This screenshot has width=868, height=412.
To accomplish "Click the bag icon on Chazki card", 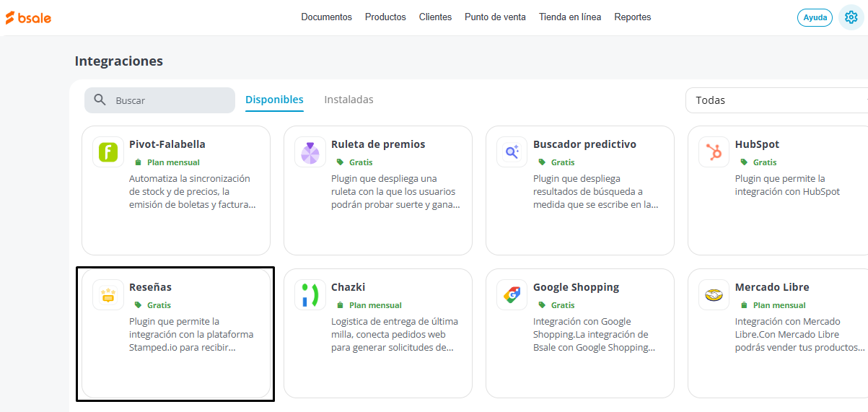I will point(340,305).
